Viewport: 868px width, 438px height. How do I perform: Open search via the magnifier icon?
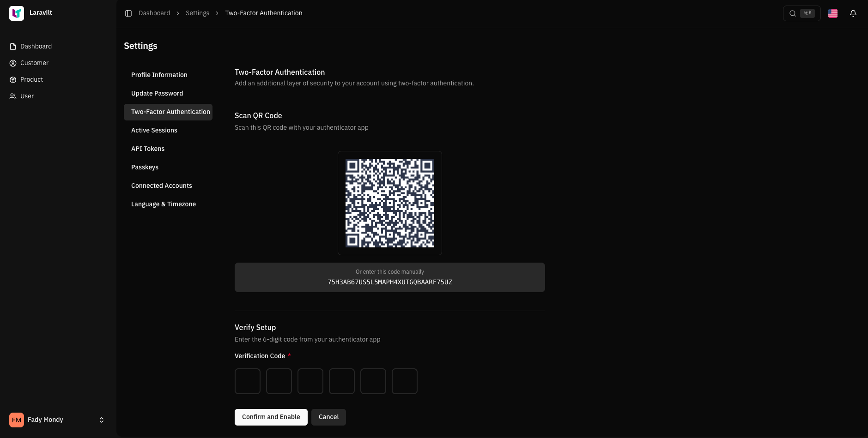tap(793, 13)
